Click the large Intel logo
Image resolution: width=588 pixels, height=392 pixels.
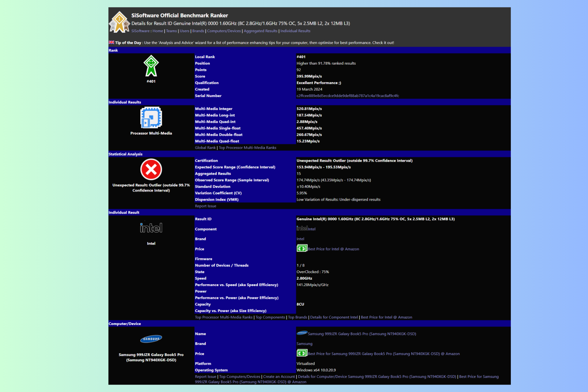tap(151, 228)
